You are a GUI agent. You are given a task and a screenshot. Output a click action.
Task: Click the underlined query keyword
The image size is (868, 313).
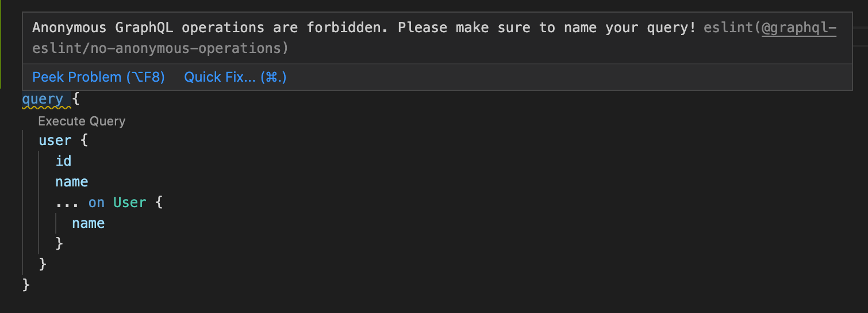click(43, 99)
